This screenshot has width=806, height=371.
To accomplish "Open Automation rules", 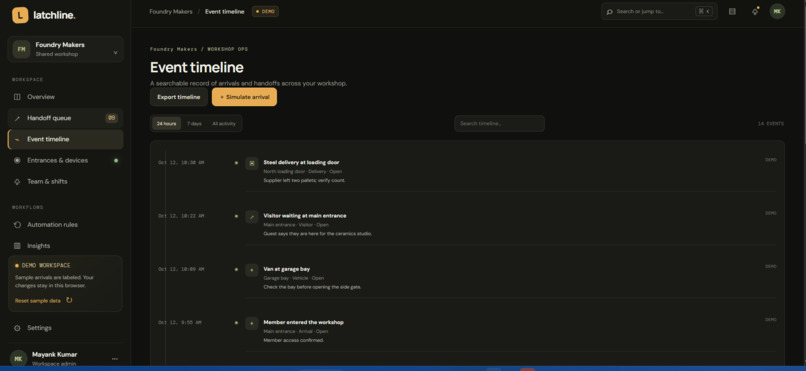I will (65, 225).
